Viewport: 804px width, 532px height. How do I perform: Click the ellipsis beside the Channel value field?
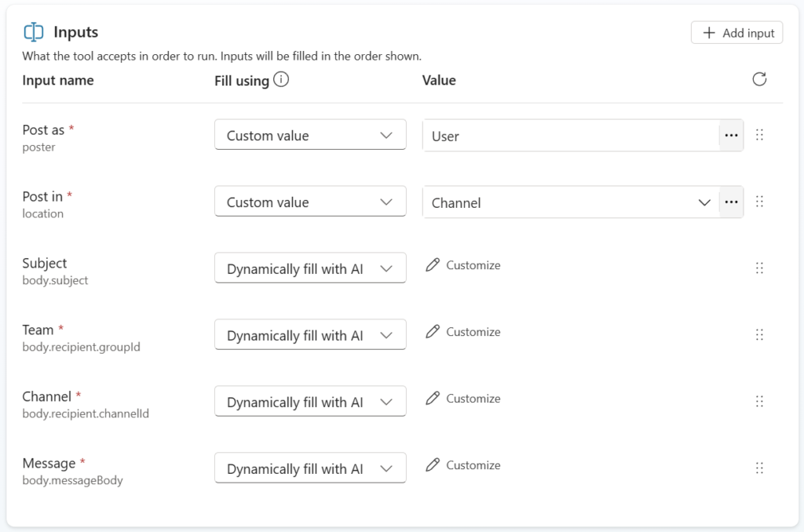[x=731, y=202]
